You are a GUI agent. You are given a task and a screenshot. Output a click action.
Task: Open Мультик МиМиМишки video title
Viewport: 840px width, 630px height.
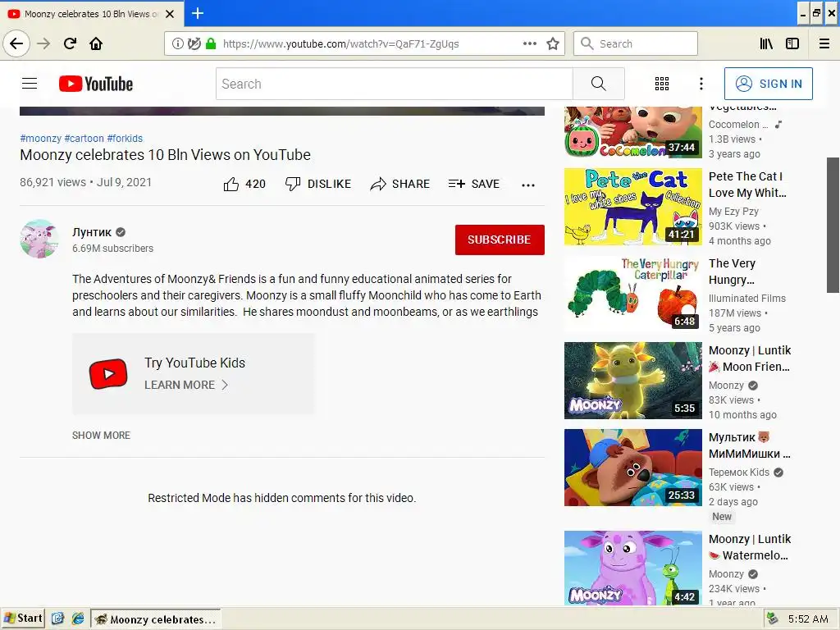pos(750,445)
